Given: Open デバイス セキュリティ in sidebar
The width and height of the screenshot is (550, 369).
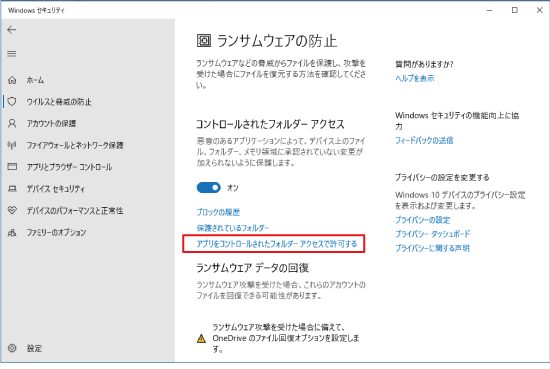Looking at the screenshot, I should pos(55,189).
